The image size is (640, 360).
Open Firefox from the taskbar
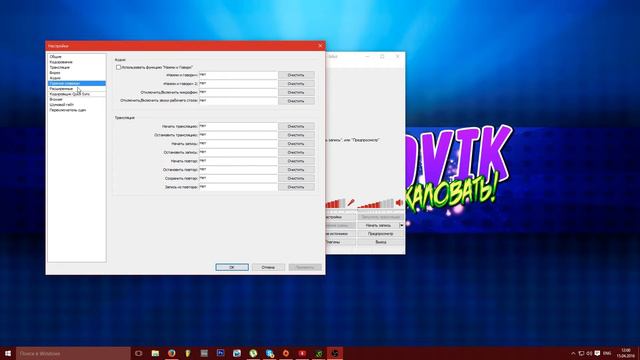pos(171,353)
